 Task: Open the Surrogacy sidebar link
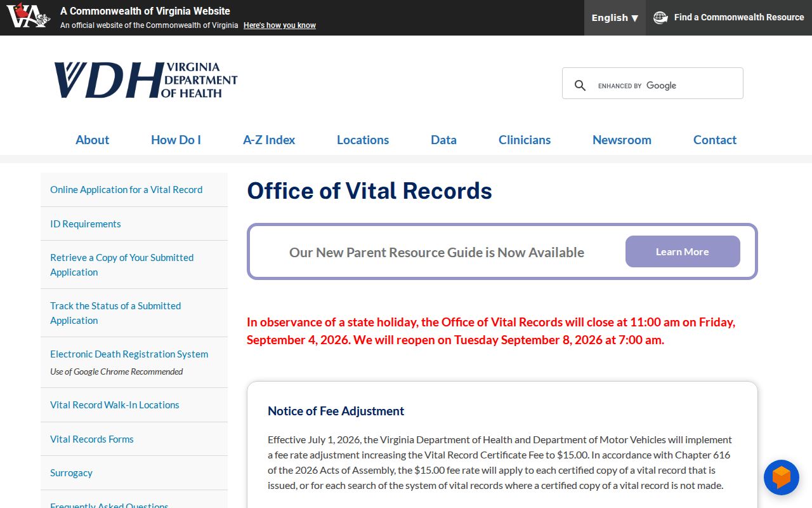click(71, 472)
